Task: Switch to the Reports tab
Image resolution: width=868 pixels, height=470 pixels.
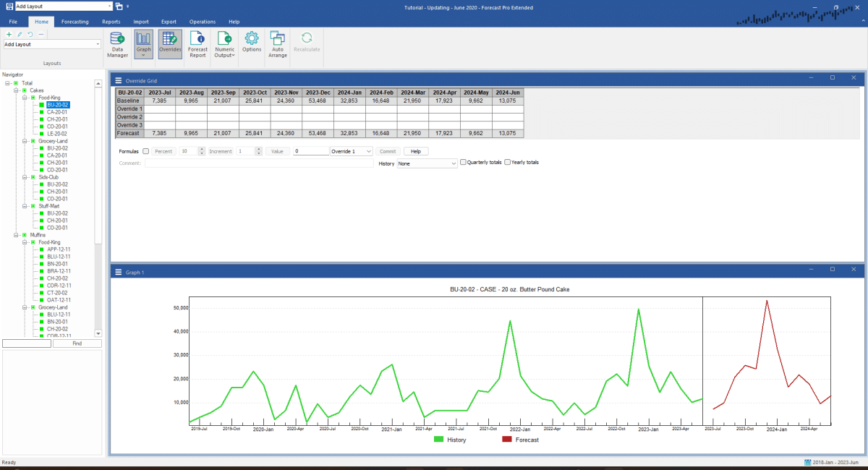Action: coord(111,22)
